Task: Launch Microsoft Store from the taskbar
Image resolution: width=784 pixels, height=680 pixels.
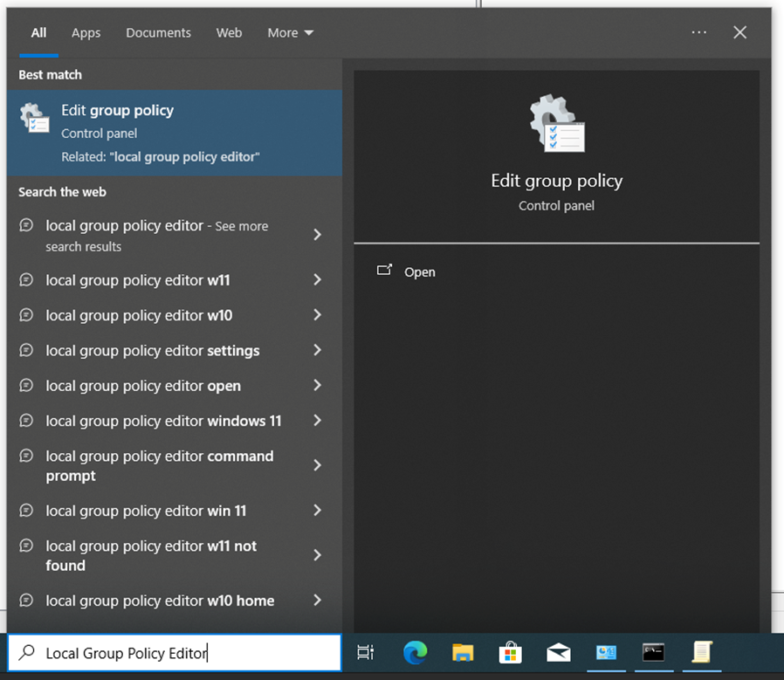Action: coord(511,652)
